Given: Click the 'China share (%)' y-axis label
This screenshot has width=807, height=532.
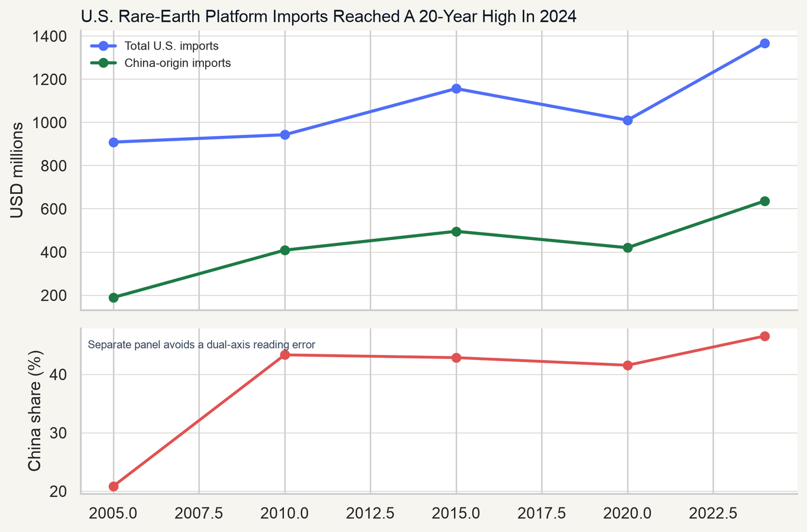Looking at the screenshot, I should pyautogui.click(x=34, y=411).
